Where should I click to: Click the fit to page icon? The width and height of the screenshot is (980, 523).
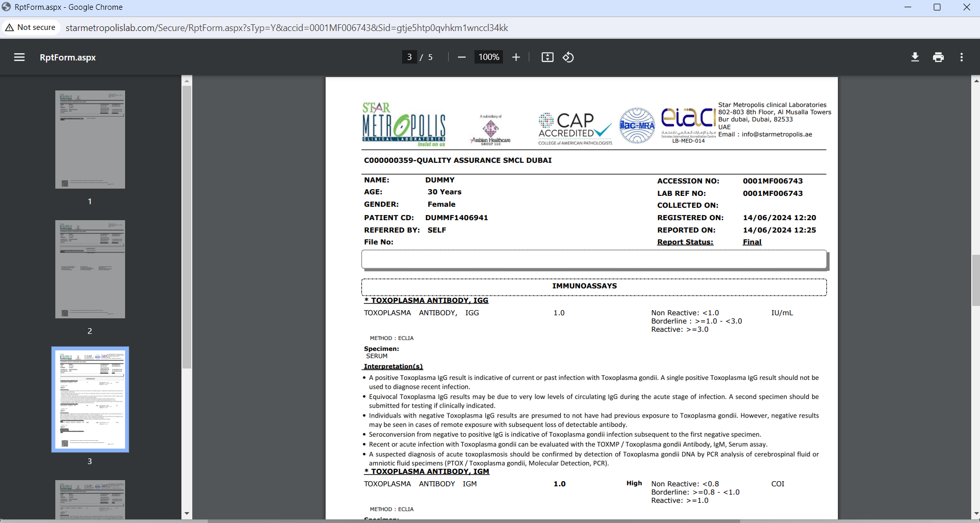pos(547,57)
